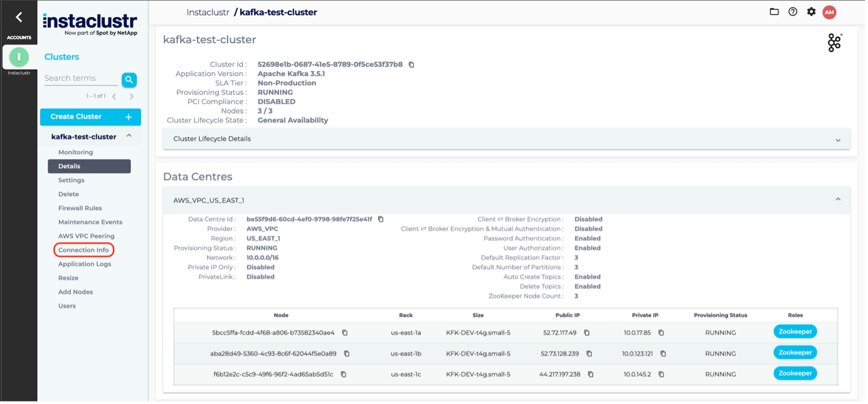The image size is (868, 404).
Task: Open Firewall Rules page
Action: [x=80, y=208]
